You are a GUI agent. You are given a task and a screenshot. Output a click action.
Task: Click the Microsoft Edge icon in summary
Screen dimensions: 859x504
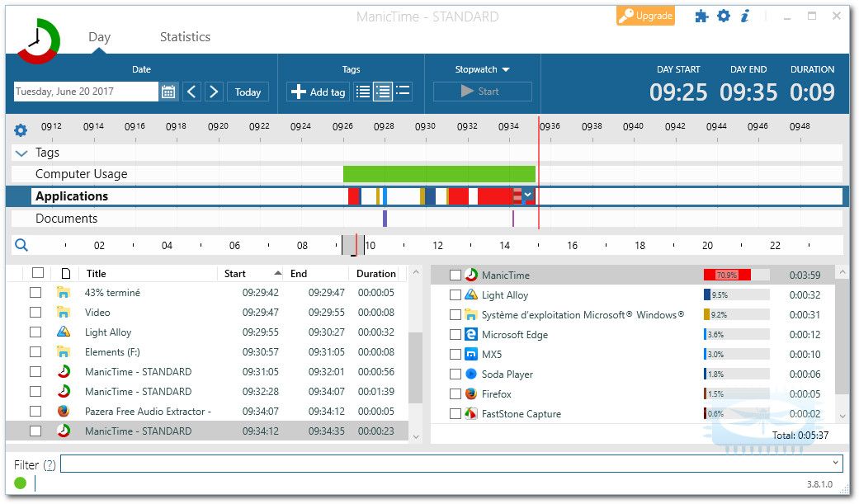470,334
